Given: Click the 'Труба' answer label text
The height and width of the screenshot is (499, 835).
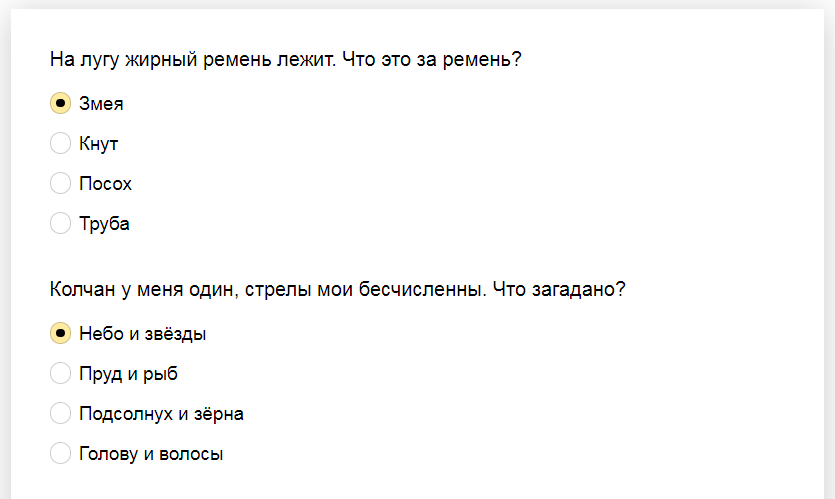Looking at the screenshot, I should tap(104, 224).
